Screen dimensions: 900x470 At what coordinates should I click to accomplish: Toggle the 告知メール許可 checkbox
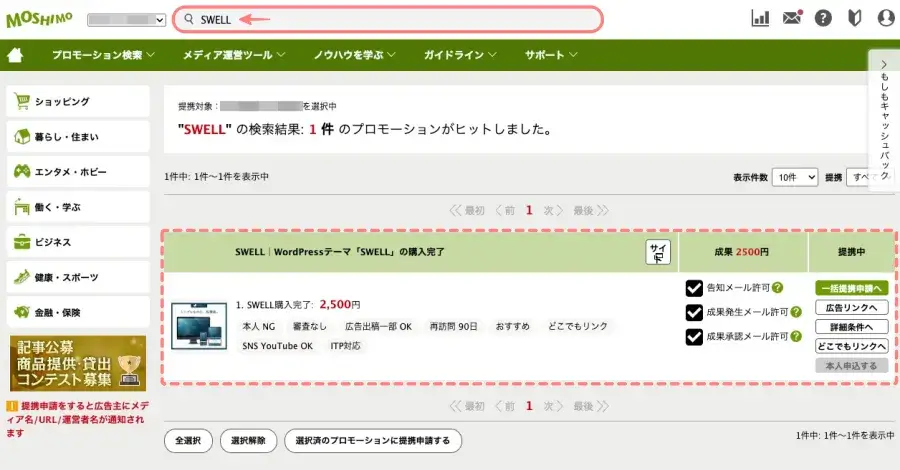coord(694,288)
